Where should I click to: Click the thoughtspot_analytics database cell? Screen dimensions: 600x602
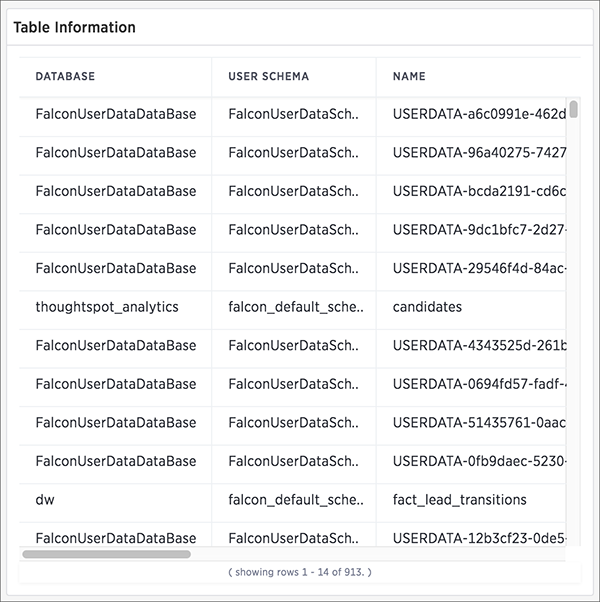107,307
